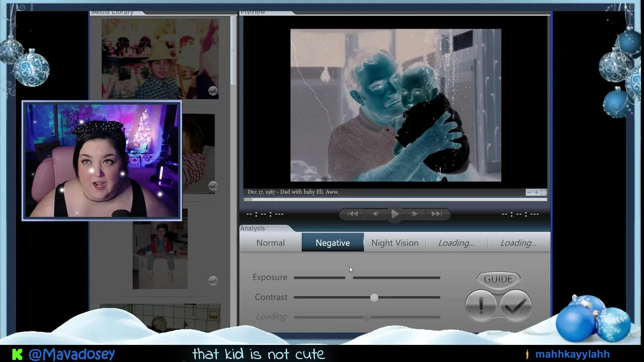Screen dimensions: 644x362
Task: Click caption "Dec 17, 1987 - Dad with baby Eli. Aww."
Action: click(293, 192)
